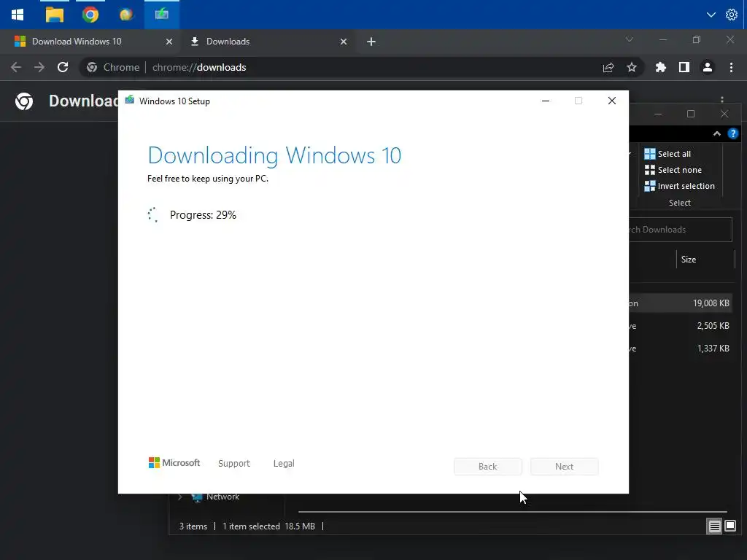Viewport: 747px width, 560px height.
Task: Collapse the File Explorer ribbon
Action: [x=717, y=134]
